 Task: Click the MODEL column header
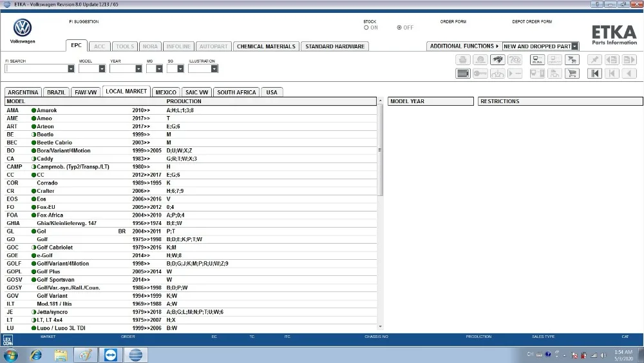point(15,101)
